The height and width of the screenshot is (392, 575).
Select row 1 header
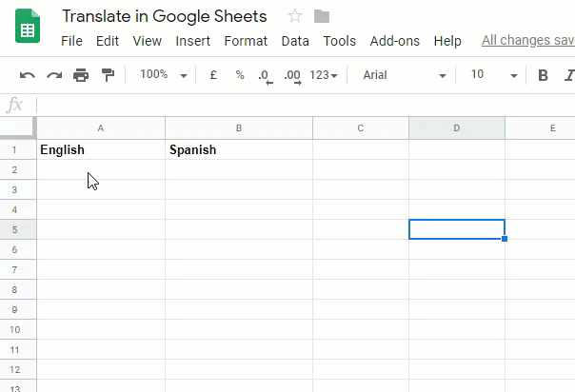[18, 149]
